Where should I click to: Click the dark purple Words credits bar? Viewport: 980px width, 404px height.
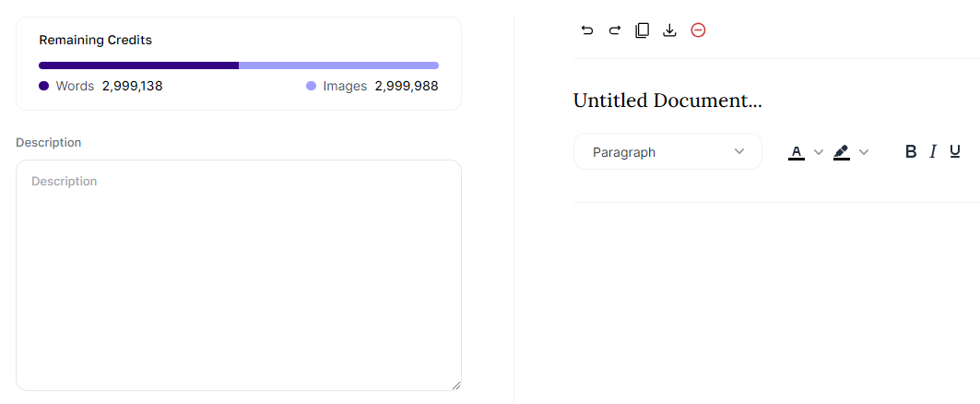(x=139, y=65)
